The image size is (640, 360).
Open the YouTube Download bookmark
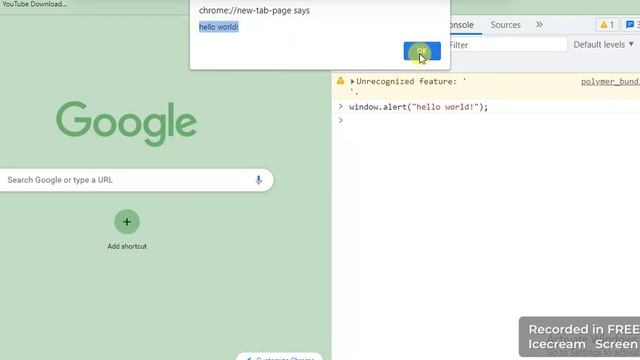[34, 4]
